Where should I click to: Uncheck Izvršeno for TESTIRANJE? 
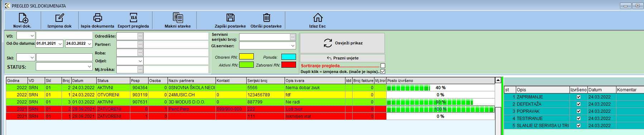[x=578, y=119]
